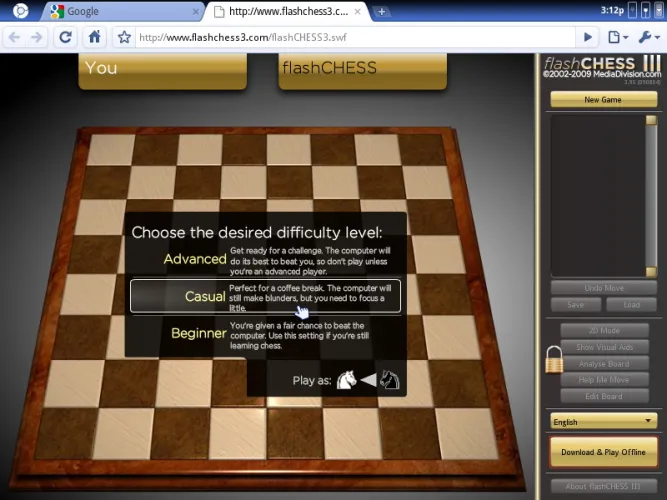The height and width of the screenshot is (500, 667).
Task: Click the You player name panel
Action: point(162,70)
